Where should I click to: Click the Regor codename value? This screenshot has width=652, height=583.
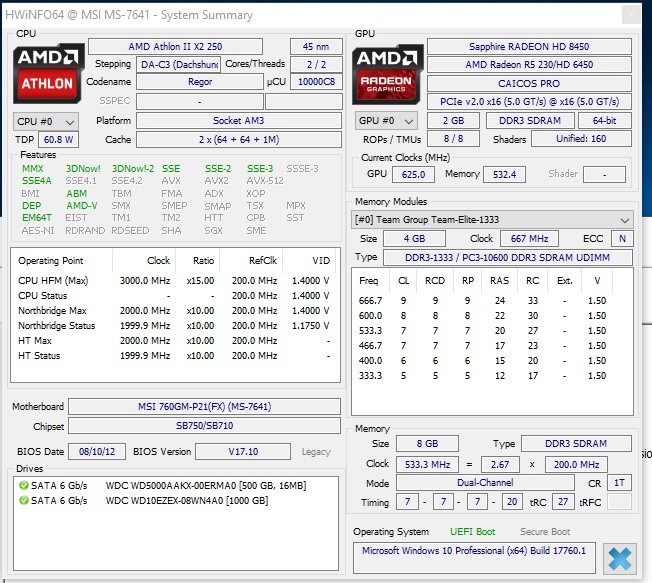pyautogui.click(x=200, y=82)
